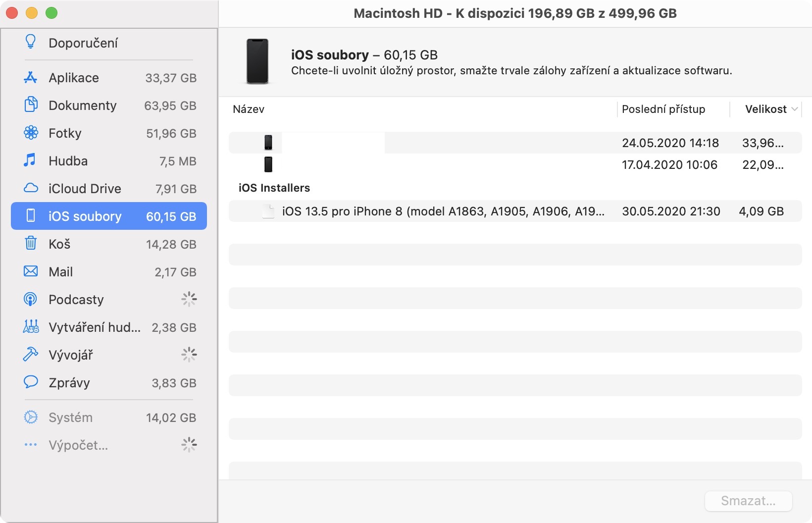
Task: Click the Smazat… button
Action: tap(748, 501)
